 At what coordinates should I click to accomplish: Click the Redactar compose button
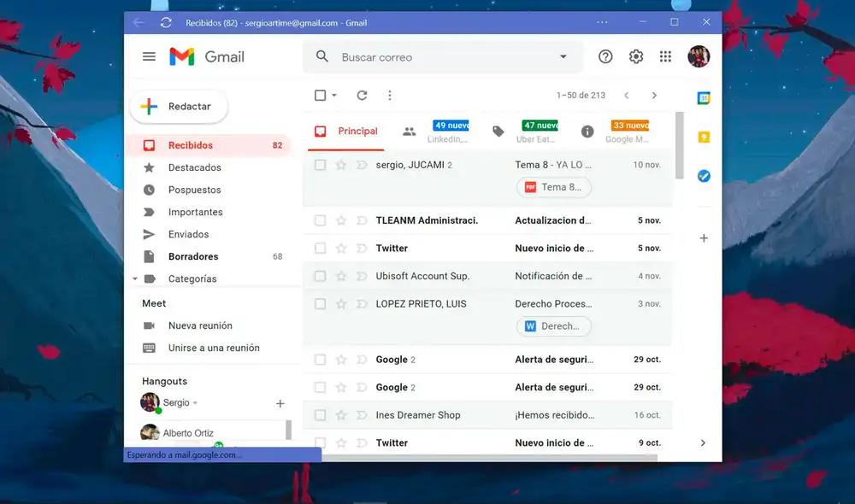(179, 107)
